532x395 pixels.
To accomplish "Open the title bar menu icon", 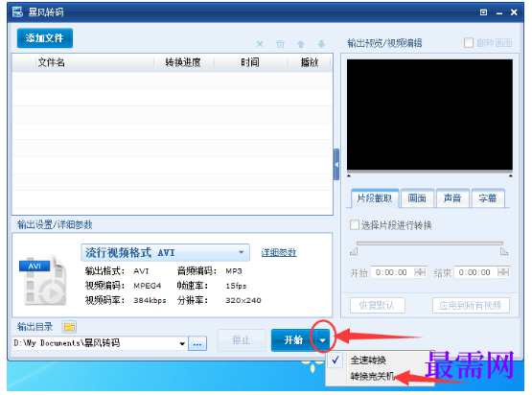I will (x=483, y=12).
